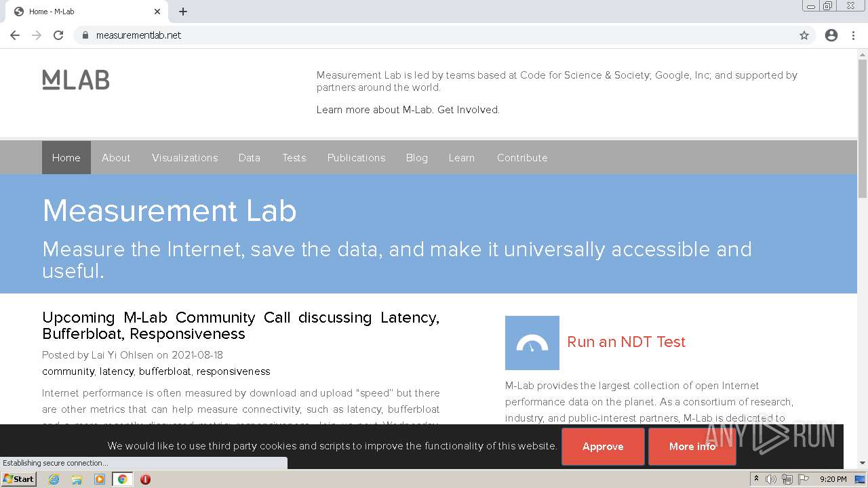Click the browser forward arrow
Image resolution: width=868 pixels, height=488 pixels.
coord(37,35)
